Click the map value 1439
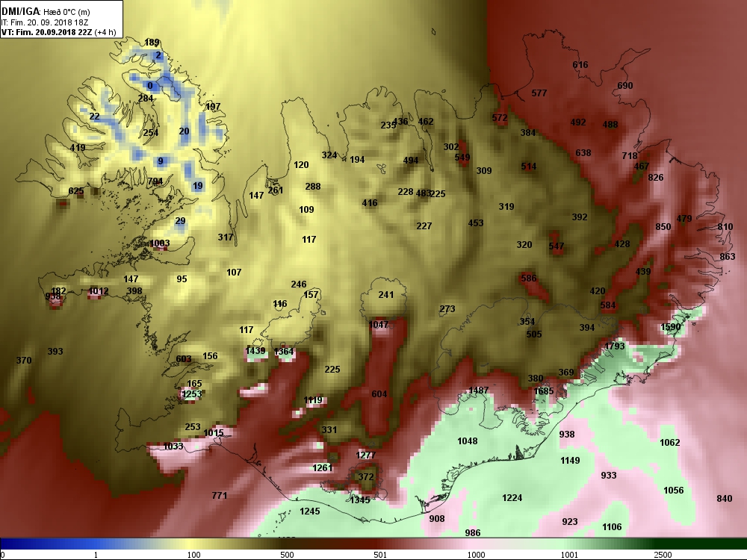This screenshot has width=747, height=560. pyautogui.click(x=255, y=351)
